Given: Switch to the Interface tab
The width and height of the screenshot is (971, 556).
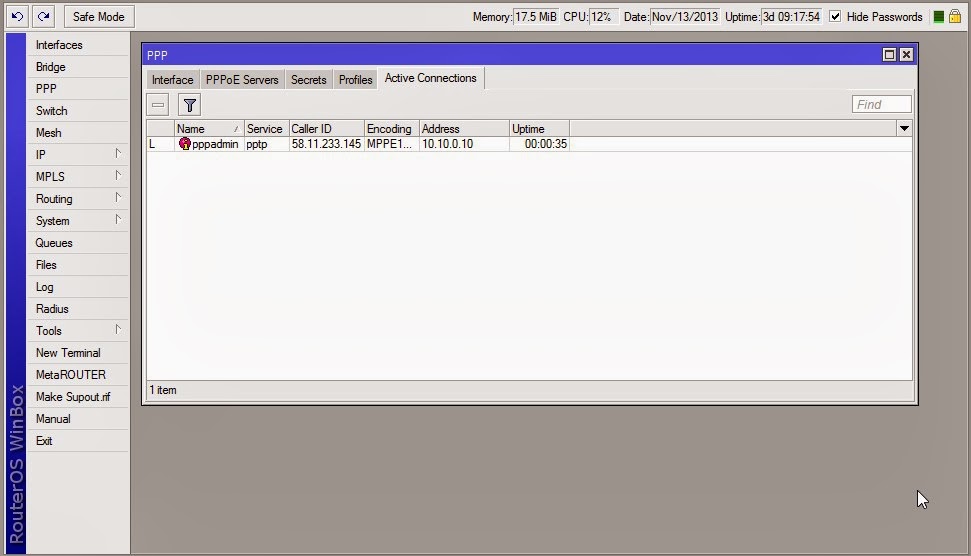Looking at the screenshot, I should [173, 80].
